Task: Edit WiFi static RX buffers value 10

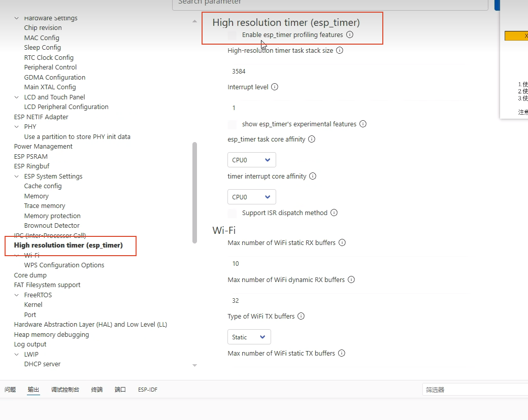Action: point(348,263)
